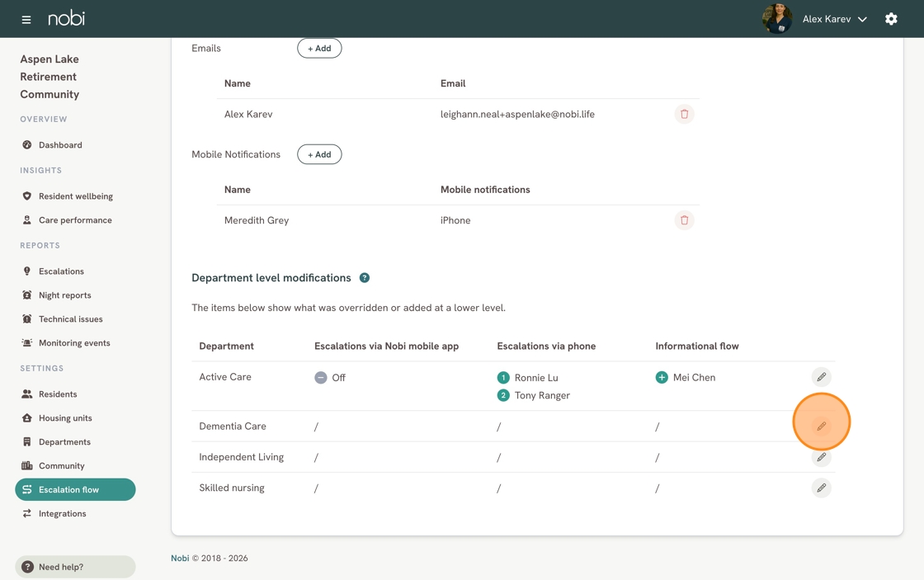924x580 pixels.
Task: Click the Need help? button
Action: [75, 567]
